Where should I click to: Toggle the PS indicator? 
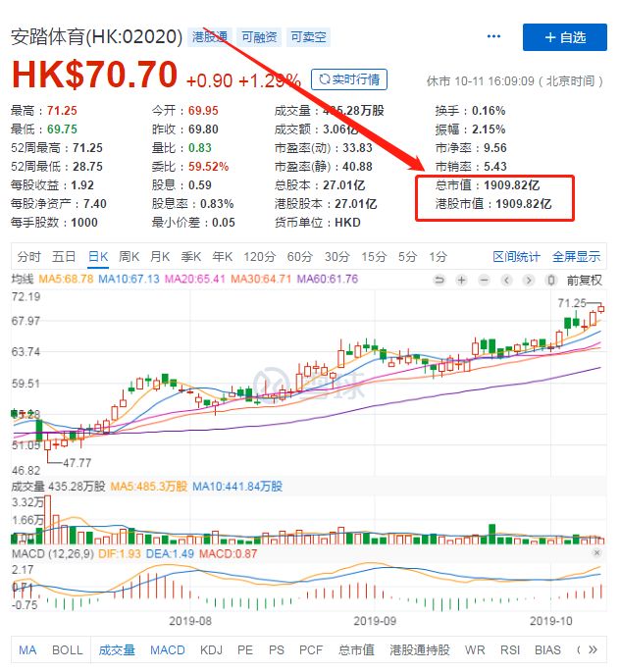[x=277, y=650]
